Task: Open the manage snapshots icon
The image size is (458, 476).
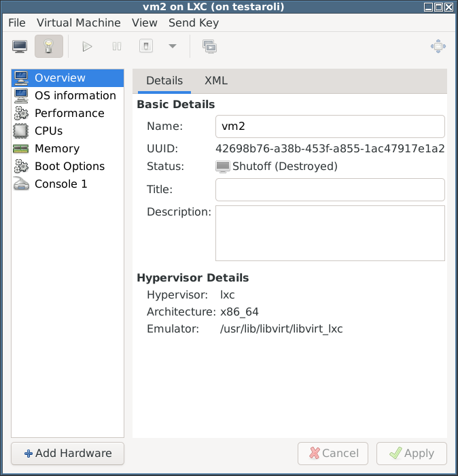Action: click(x=209, y=46)
